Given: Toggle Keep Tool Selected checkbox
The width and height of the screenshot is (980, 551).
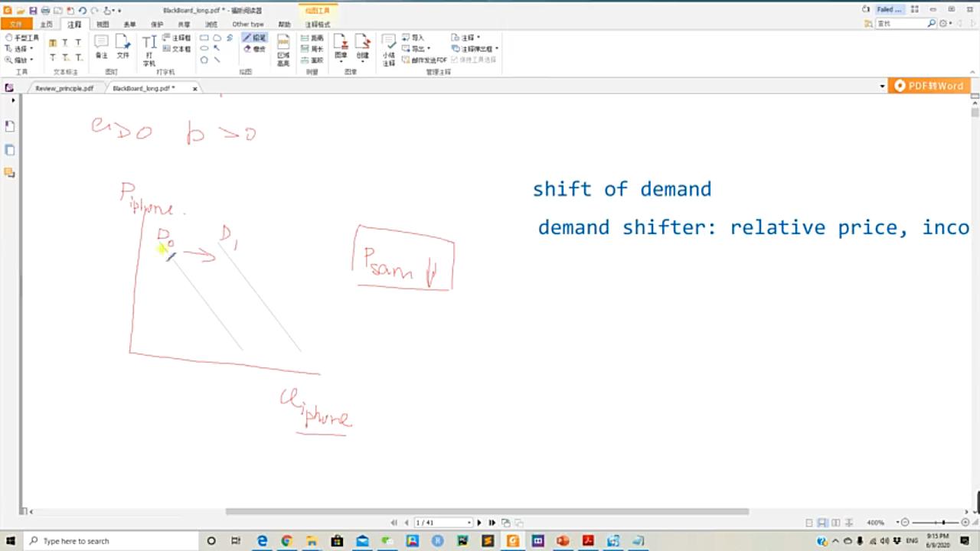Looking at the screenshot, I should coord(474,60).
